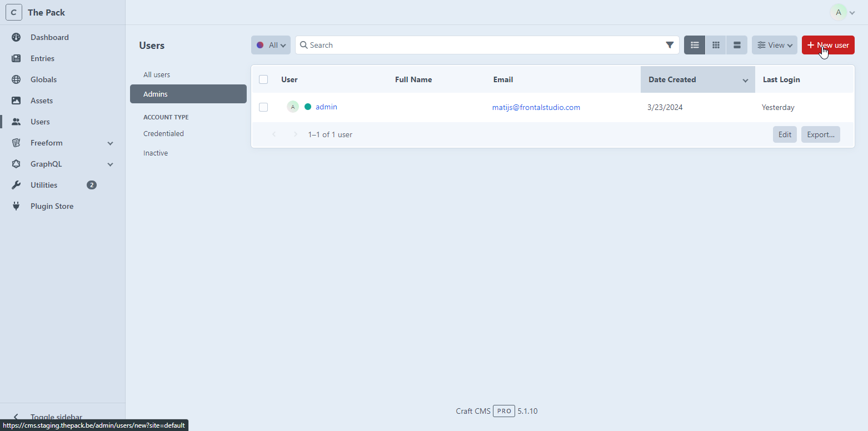
Task: Switch to table list view icon
Action: (x=695, y=45)
